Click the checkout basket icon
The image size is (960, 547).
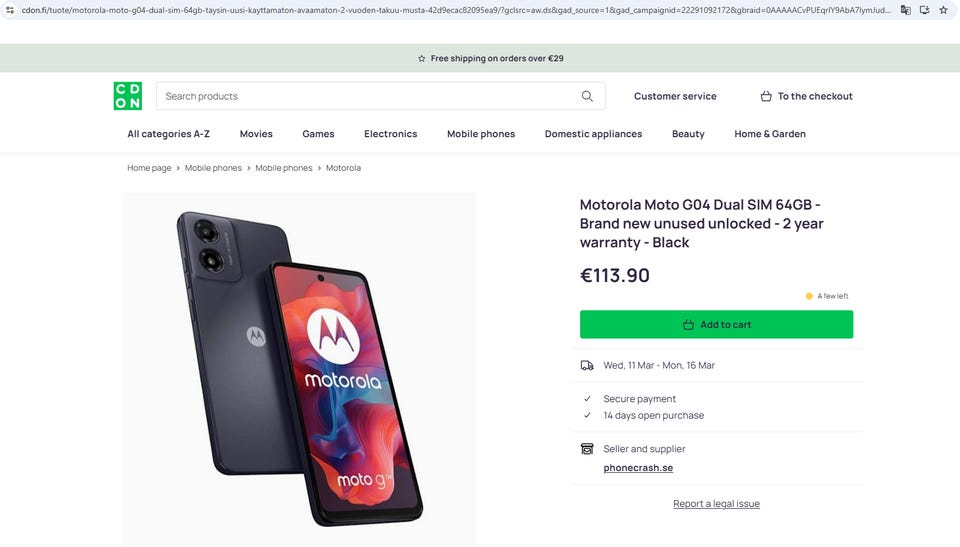coord(766,96)
